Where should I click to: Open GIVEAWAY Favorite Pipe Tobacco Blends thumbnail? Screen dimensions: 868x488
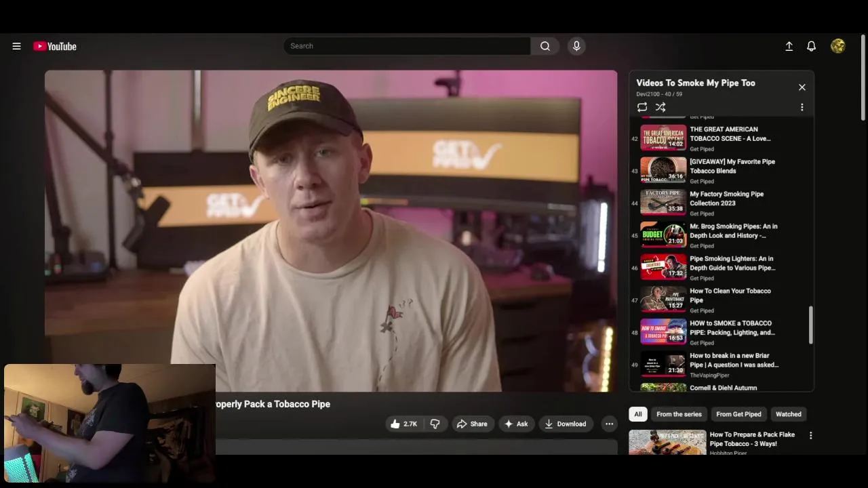pyautogui.click(x=663, y=170)
